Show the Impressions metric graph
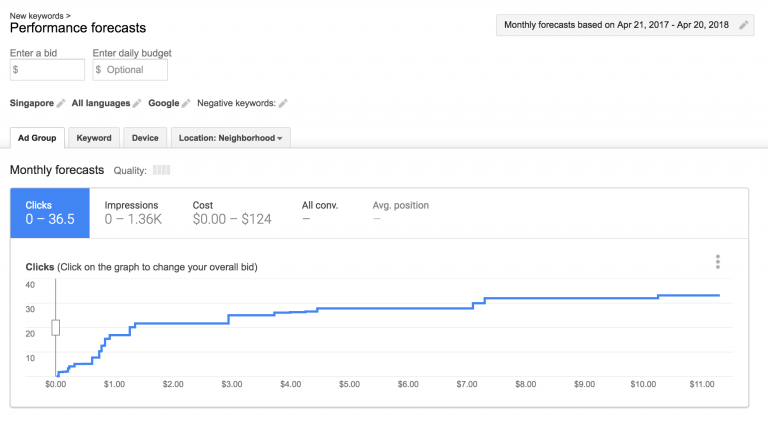The width and height of the screenshot is (768, 421). pos(132,213)
